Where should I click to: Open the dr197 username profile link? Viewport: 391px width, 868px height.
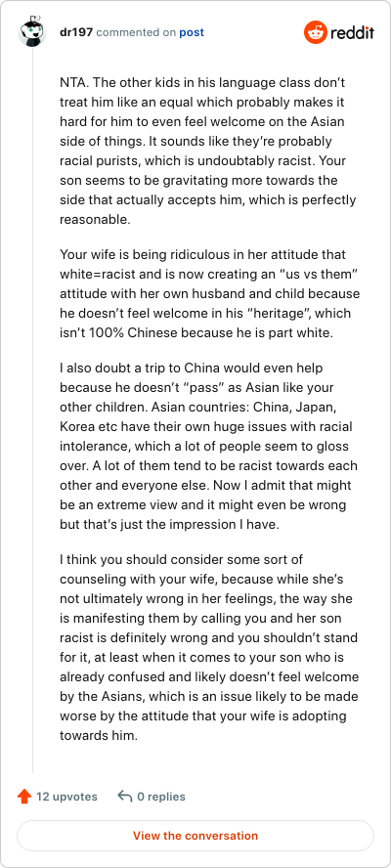[76, 32]
